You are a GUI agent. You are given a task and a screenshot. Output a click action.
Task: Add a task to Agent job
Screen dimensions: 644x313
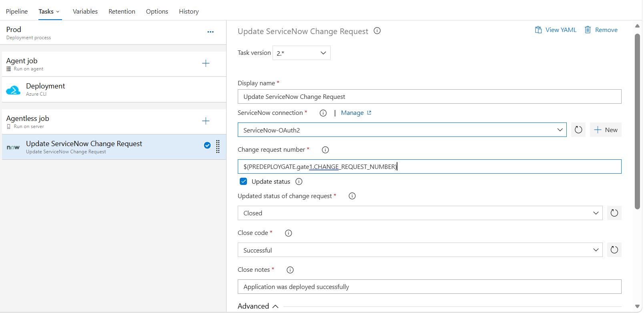(206, 63)
